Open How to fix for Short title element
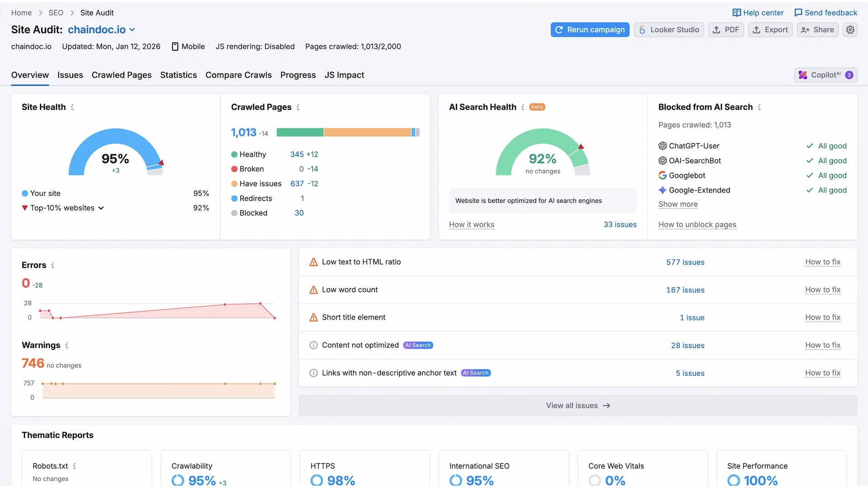 click(823, 317)
